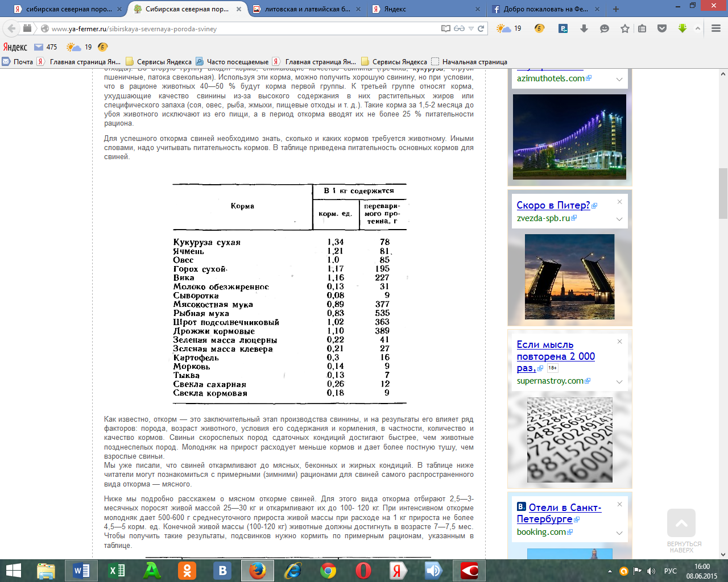Close the литовская и латвийская tab
This screenshot has width=728, height=582.
(358, 9)
